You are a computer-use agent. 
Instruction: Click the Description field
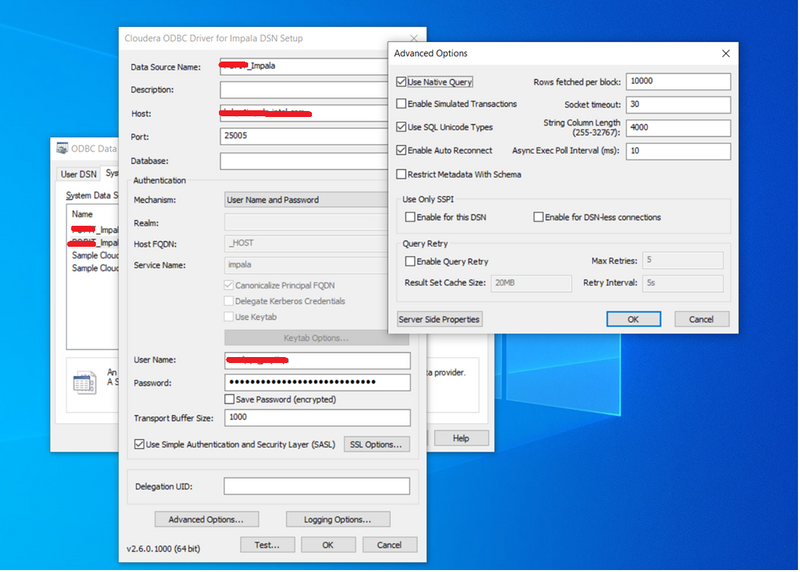click(304, 90)
